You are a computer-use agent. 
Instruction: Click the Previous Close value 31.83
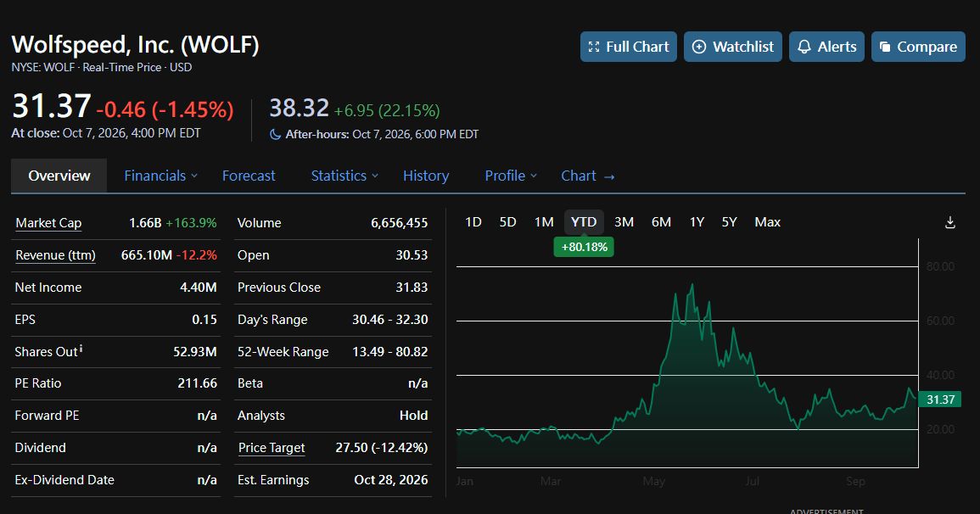click(x=412, y=288)
